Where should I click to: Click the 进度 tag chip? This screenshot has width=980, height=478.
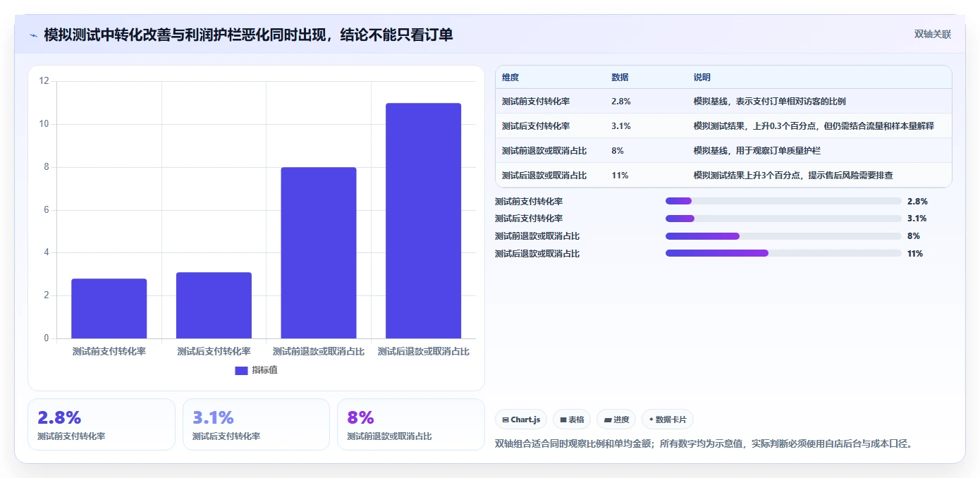click(616, 419)
